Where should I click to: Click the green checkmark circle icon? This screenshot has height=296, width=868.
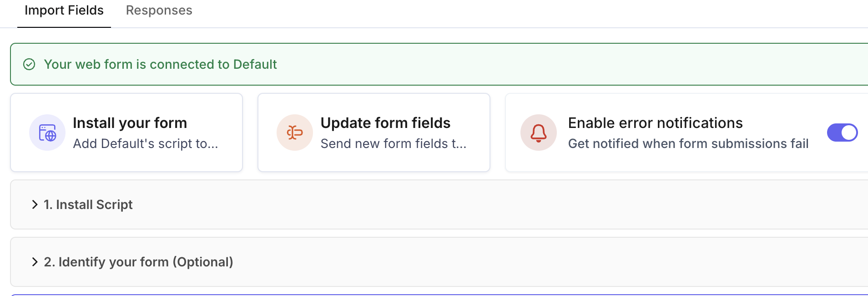[29, 64]
